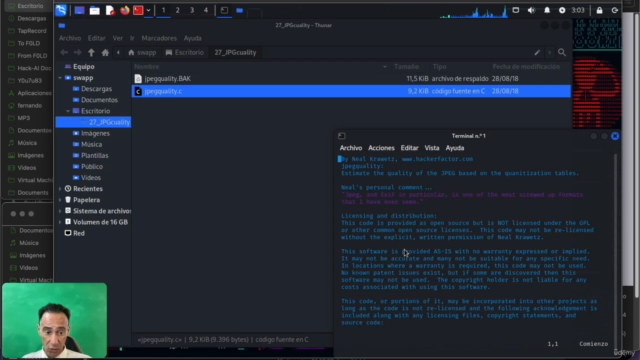Expand the terminal launcher dropdown arrow
Screen dimensions: 640x360
coord(148,10)
